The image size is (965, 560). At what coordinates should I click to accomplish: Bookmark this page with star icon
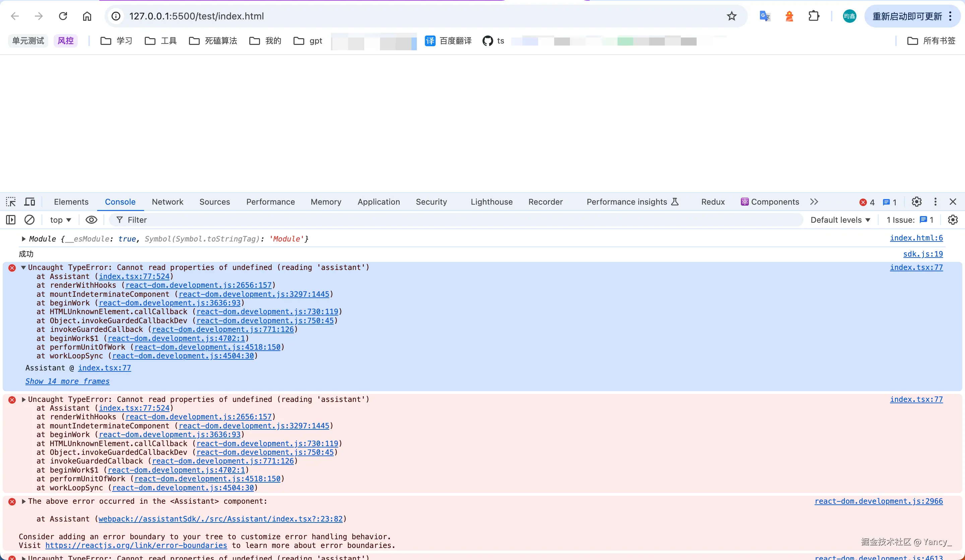(x=731, y=16)
